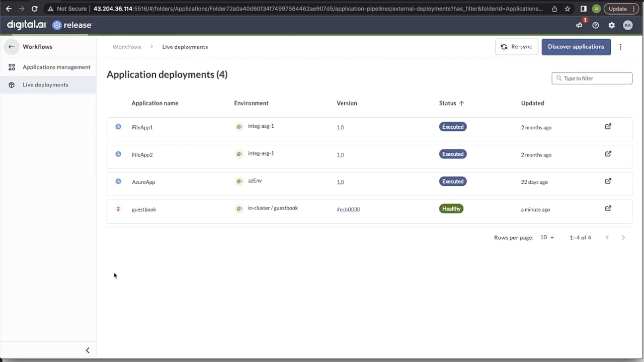Click version 1.0 link for FileApp2
The image size is (644, 362).
pyautogui.click(x=340, y=154)
